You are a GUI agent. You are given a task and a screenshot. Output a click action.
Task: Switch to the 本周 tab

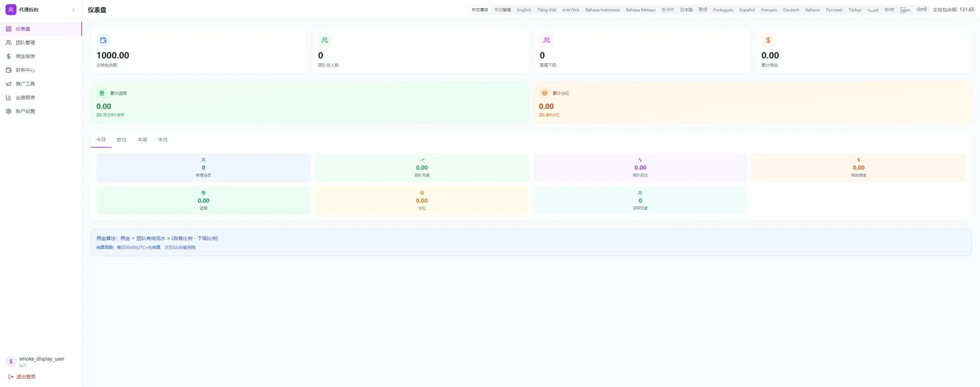coord(142,140)
